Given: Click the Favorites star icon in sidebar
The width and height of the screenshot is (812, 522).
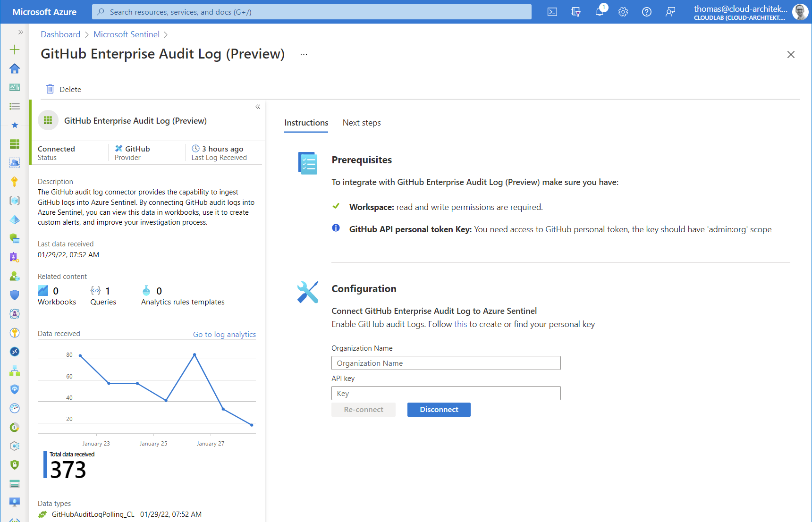Looking at the screenshot, I should 15,125.
